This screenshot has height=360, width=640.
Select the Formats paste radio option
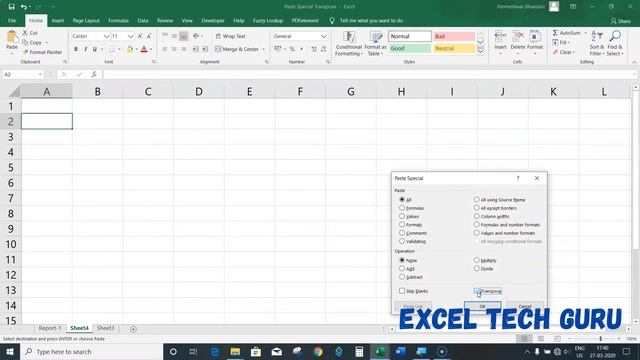click(402, 224)
